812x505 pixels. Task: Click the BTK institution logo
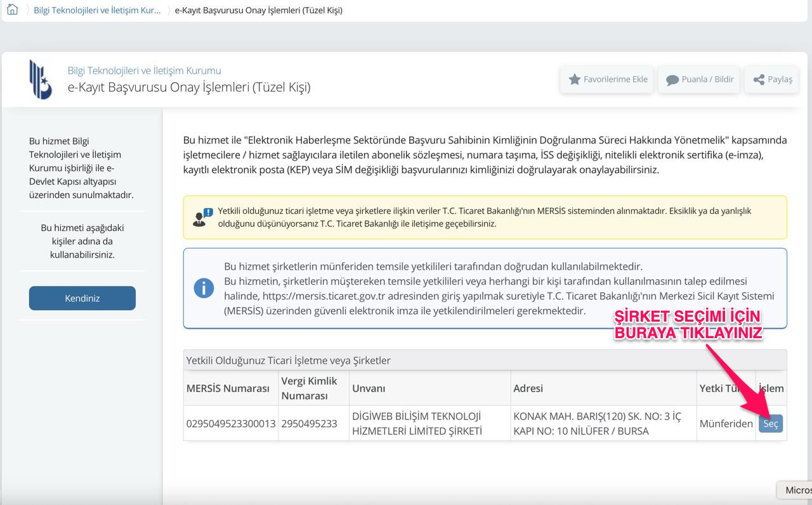click(41, 79)
